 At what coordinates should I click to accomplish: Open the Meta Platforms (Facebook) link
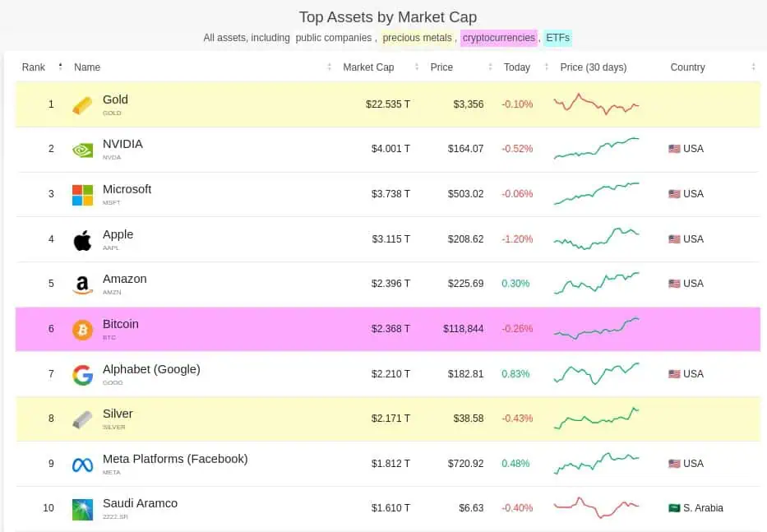coord(175,459)
